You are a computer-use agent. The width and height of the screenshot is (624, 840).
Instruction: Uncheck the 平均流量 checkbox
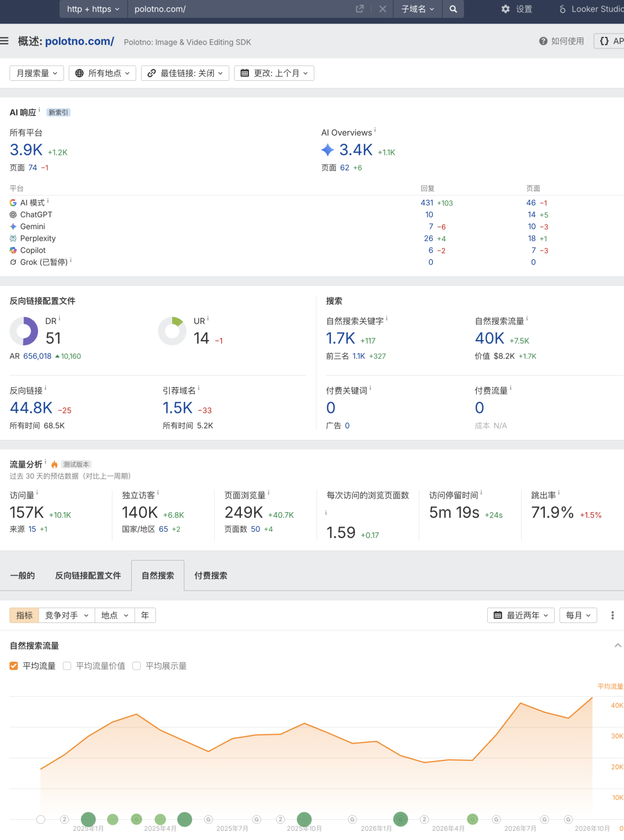14,666
